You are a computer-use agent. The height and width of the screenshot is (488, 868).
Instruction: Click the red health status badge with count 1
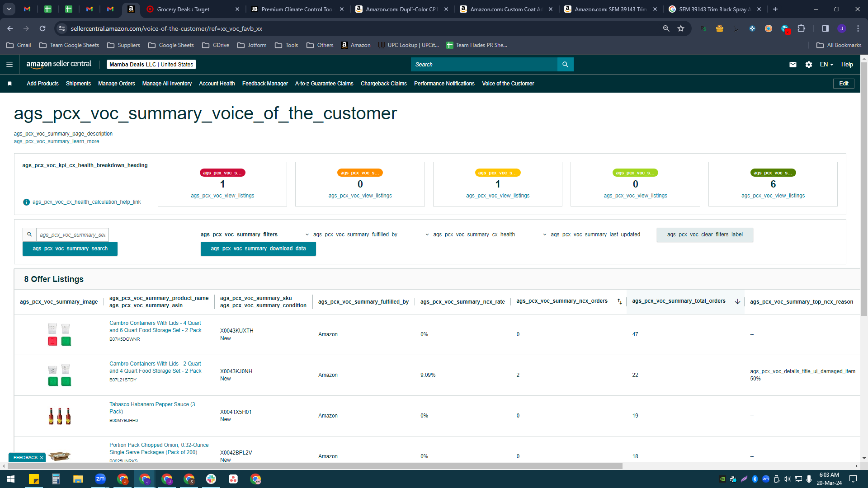222,173
